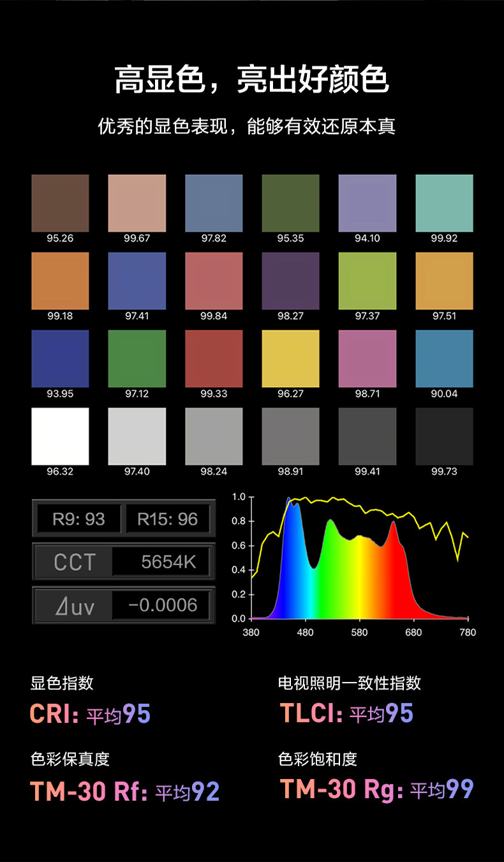Click the 680 axis label on spectrum

coord(413,632)
